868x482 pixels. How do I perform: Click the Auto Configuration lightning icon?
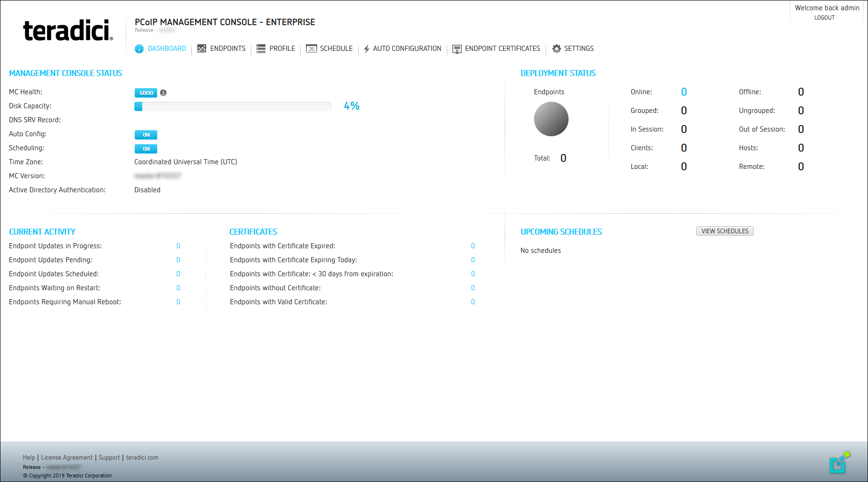coord(367,49)
